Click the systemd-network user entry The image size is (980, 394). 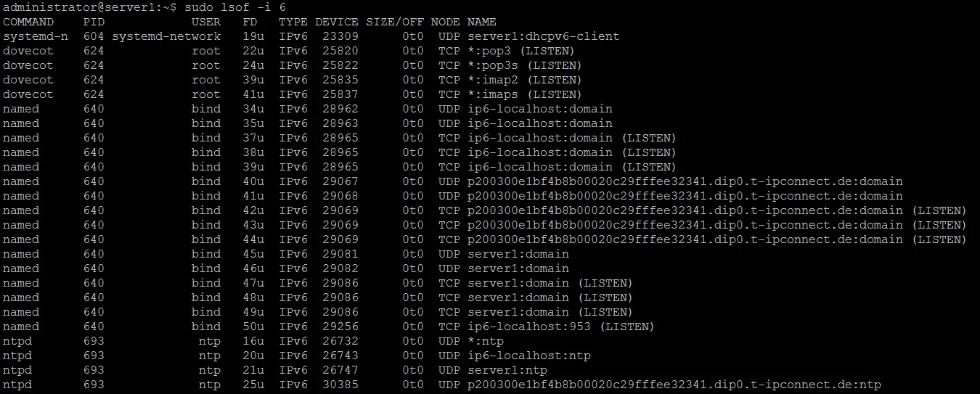[x=166, y=36]
